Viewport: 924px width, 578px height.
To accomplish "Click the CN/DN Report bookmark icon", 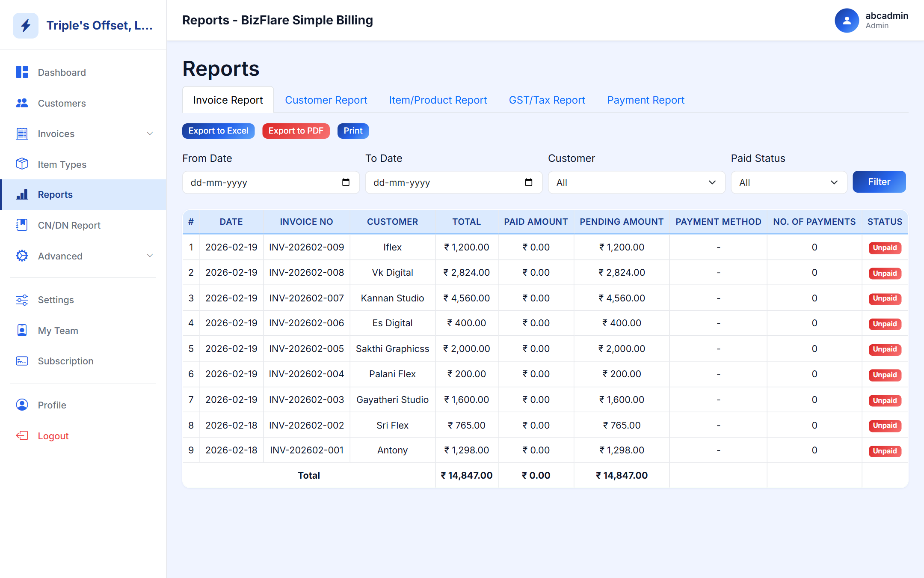I will [x=22, y=225].
